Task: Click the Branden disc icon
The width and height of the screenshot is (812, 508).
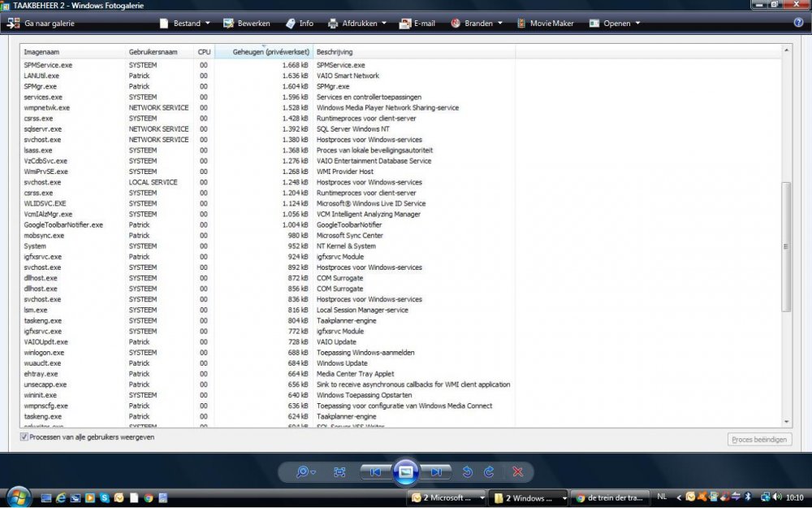Action: [x=456, y=24]
